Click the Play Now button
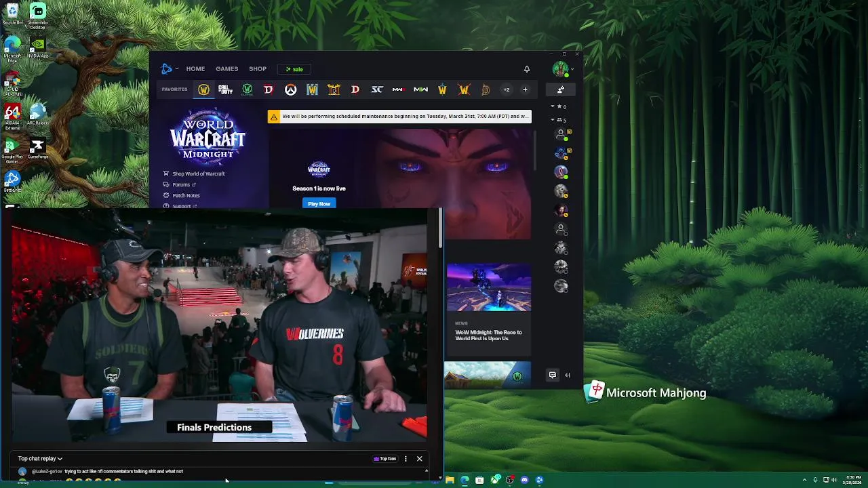868x488 pixels. click(319, 203)
